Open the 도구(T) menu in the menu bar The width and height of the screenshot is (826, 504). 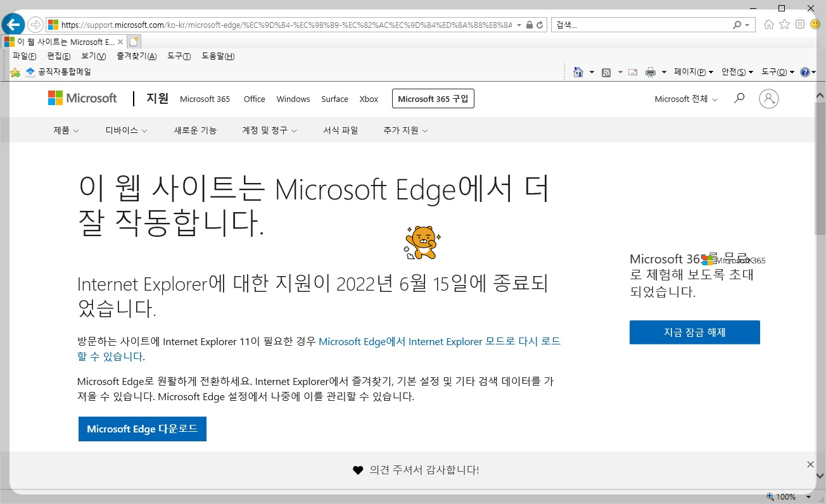[179, 56]
